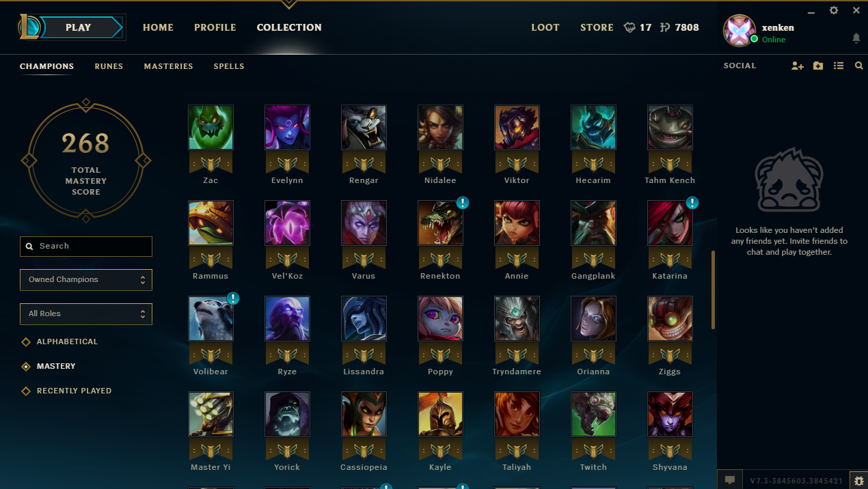Viewport: 868px width, 489px height.
Task: Open the new folder icon in Social
Action: click(x=818, y=66)
